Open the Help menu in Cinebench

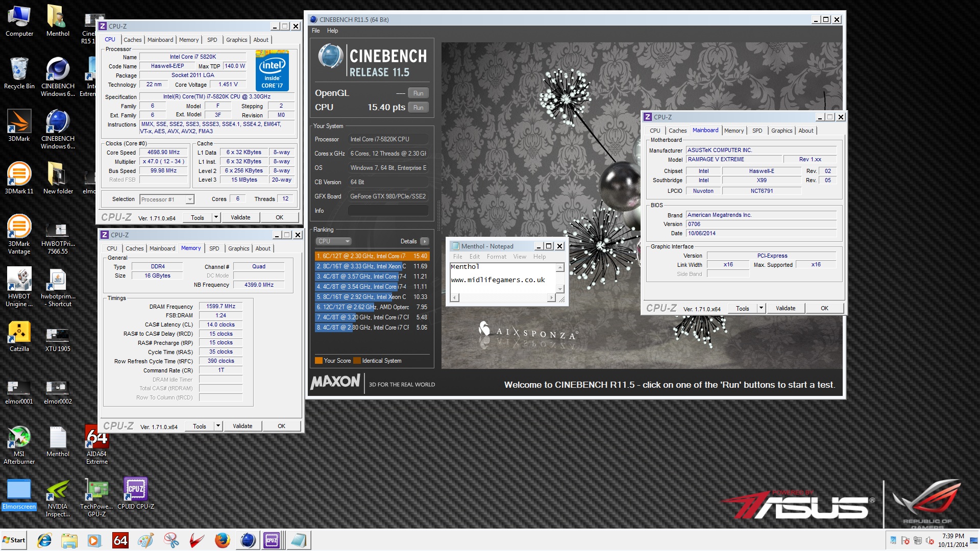(x=332, y=31)
